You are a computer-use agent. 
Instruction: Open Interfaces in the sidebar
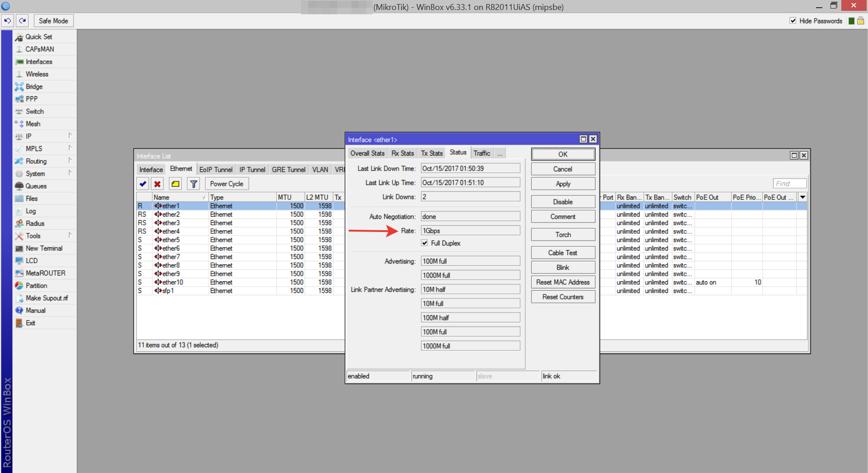(39, 61)
